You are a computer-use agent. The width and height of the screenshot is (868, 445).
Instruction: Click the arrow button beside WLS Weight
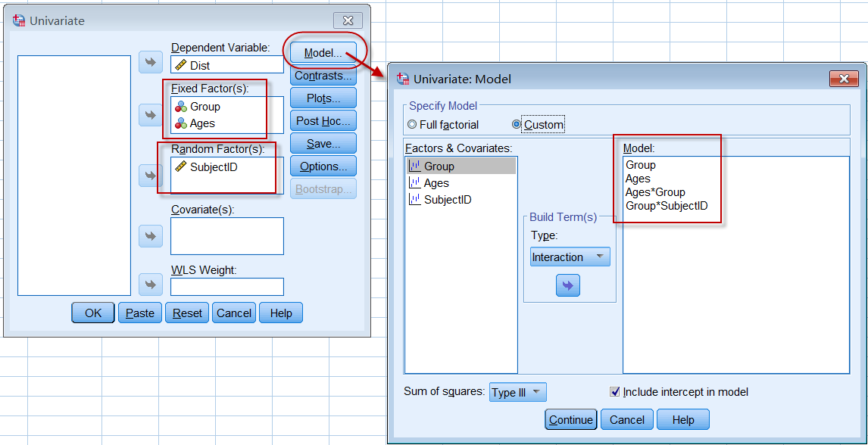pyautogui.click(x=151, y=285)
